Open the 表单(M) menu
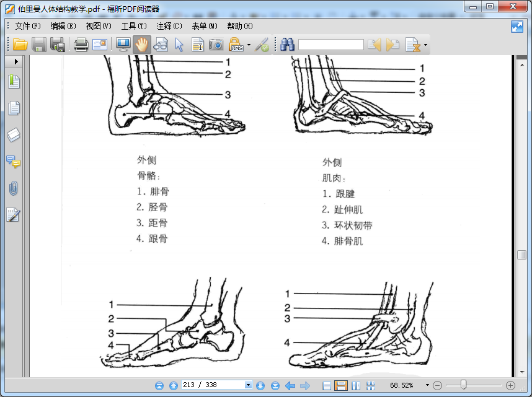Screen dimensions: 532x397 coord(204,26)
